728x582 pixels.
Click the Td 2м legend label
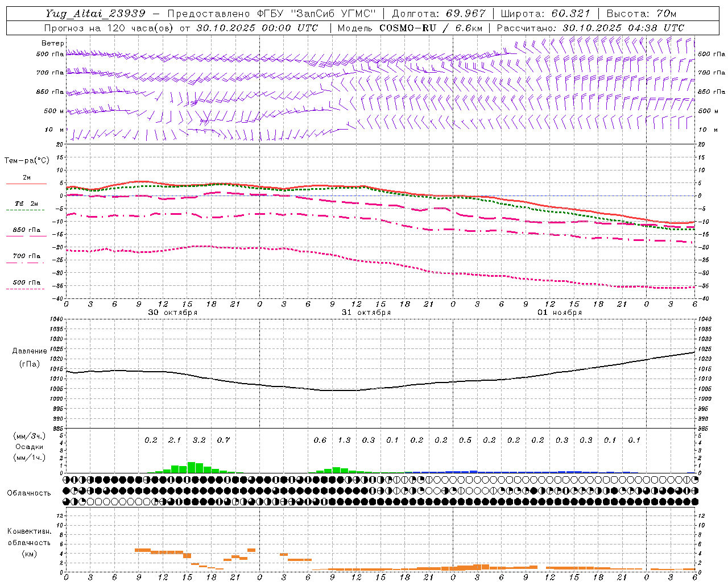click(26, 203)
